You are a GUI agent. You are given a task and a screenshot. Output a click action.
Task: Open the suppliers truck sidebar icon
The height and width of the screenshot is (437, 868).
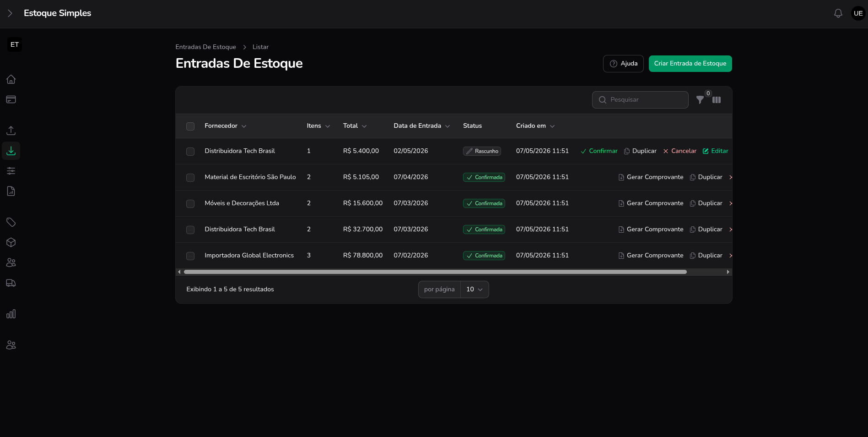[x=11, y=283]
